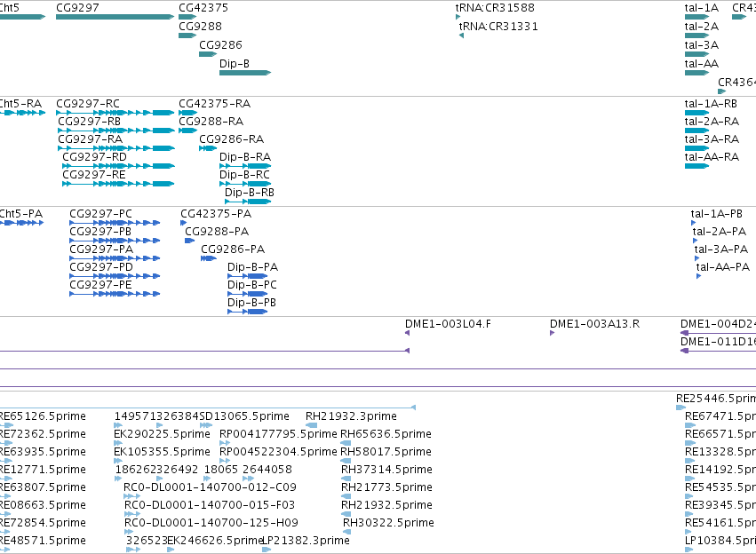Screen dimensions: 756x554
Task: Click protein CG42375-PA
Action: (x=183, y=223)
